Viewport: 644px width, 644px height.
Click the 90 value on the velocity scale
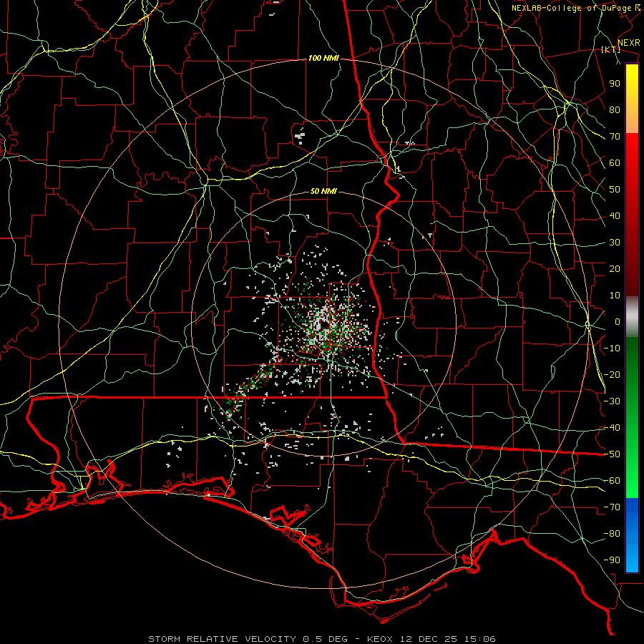[615, 84]
